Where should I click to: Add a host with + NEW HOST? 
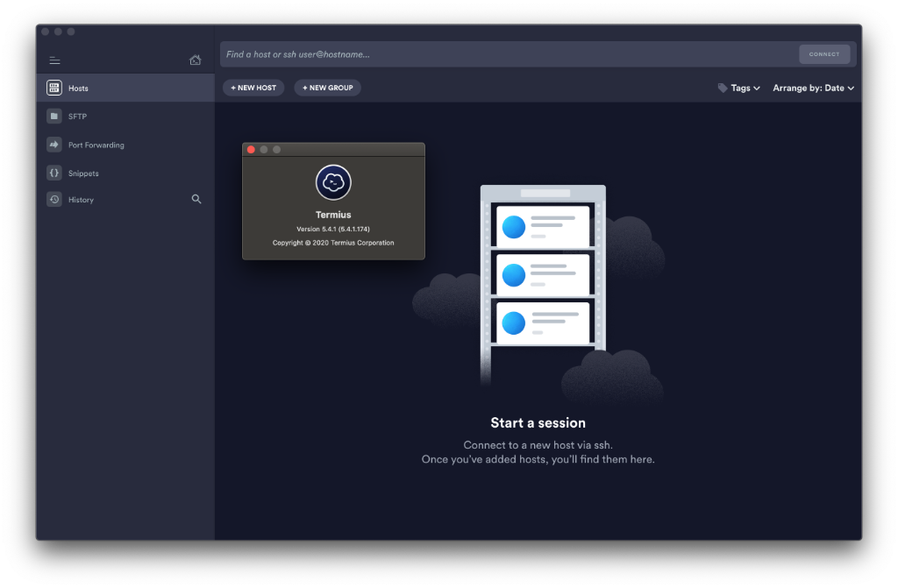(x=253, y=88)
